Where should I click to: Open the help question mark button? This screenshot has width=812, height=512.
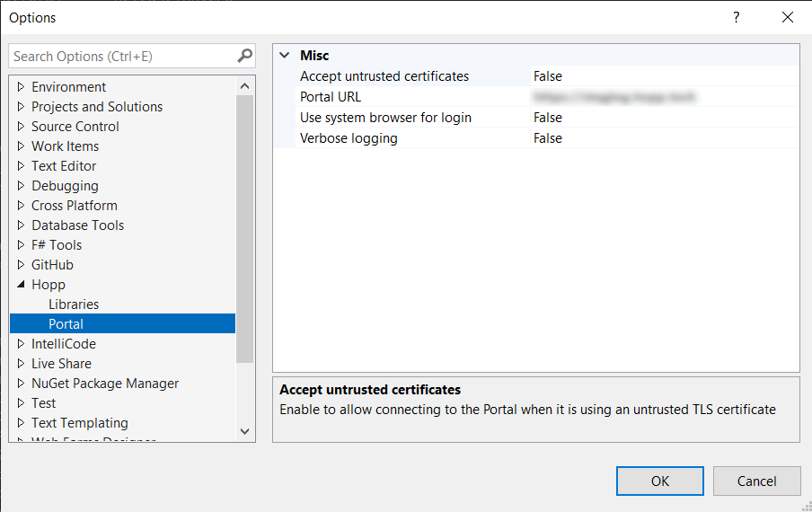coord(736,18)
